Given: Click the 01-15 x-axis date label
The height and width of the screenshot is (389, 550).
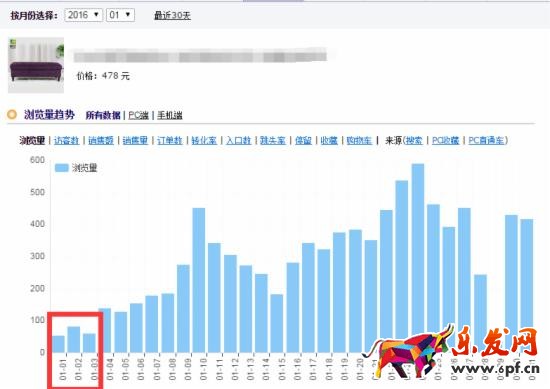Looking at the screenshot, I should (x=282, y=369).
